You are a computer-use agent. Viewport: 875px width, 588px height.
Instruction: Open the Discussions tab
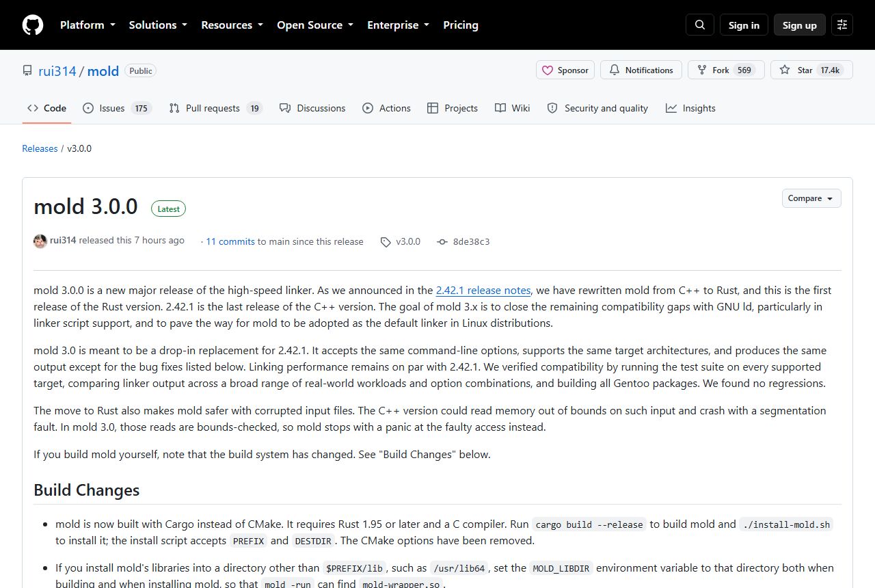point(312,108)
